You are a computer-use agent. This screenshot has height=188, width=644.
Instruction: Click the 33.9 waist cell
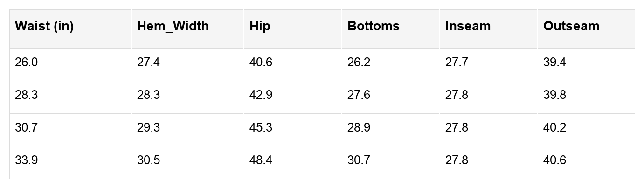[27, 160]
